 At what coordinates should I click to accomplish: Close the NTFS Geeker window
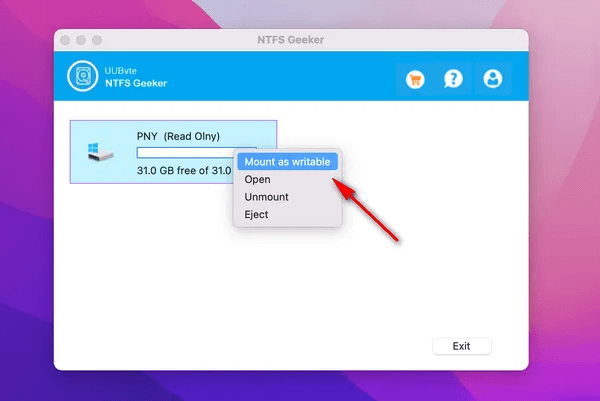point(65,40)
